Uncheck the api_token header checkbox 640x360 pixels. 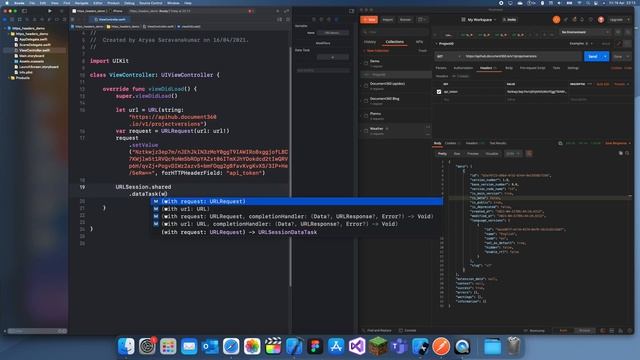coord(439,92)
